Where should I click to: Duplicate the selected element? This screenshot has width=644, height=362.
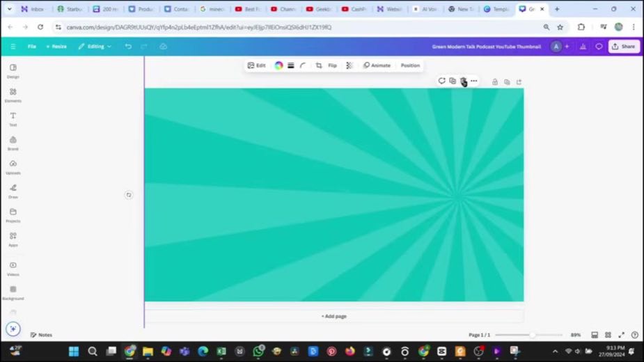[453, 81]
